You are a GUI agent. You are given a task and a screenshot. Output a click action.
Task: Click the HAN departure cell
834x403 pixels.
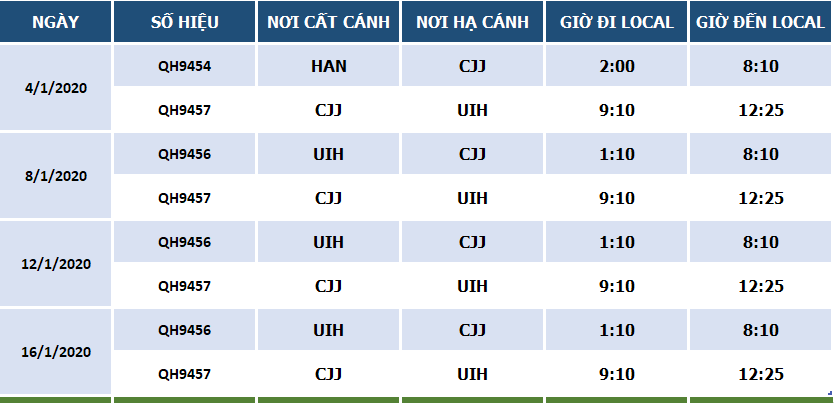(x=328, y=67)
